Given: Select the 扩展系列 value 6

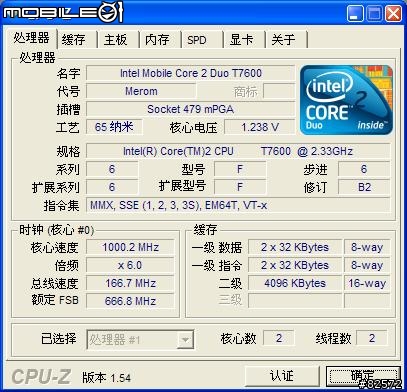Looking at the screenshot, I should (x=112, y=187).
